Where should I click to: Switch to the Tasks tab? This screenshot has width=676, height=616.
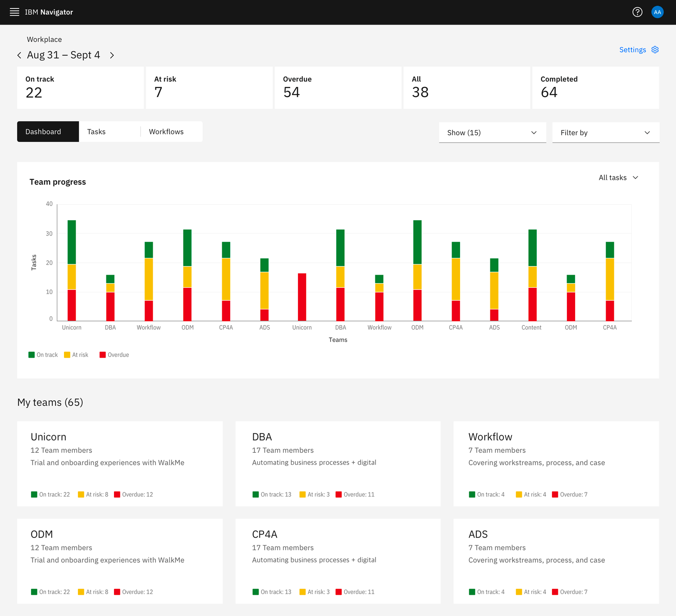pyautogui.click(x=110, y=132)
